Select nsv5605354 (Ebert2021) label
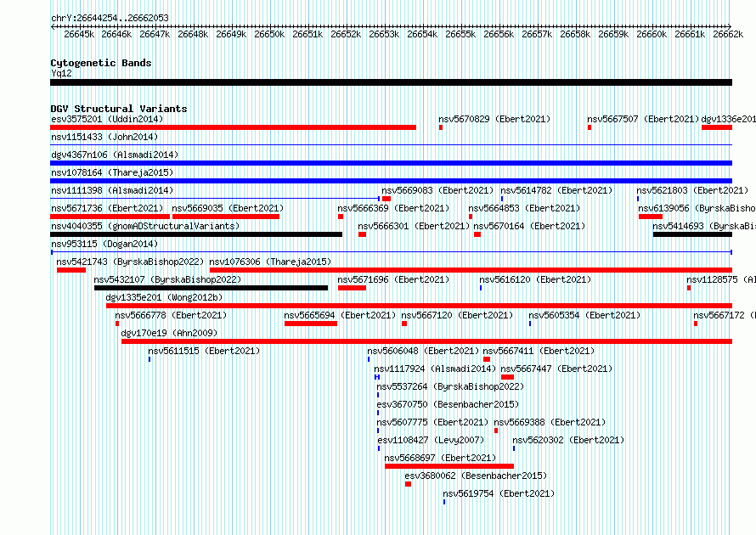 pos(584,315)
